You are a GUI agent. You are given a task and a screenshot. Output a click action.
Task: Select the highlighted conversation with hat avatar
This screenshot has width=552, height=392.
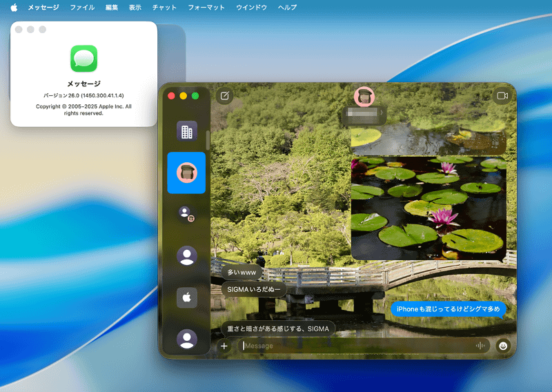tap(186, 173)
